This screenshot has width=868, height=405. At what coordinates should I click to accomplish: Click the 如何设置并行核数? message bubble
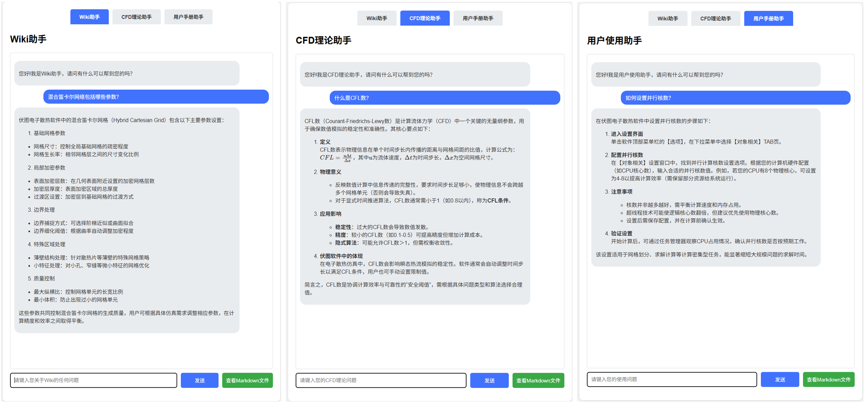pyautogui.click(x=735, y=98)
